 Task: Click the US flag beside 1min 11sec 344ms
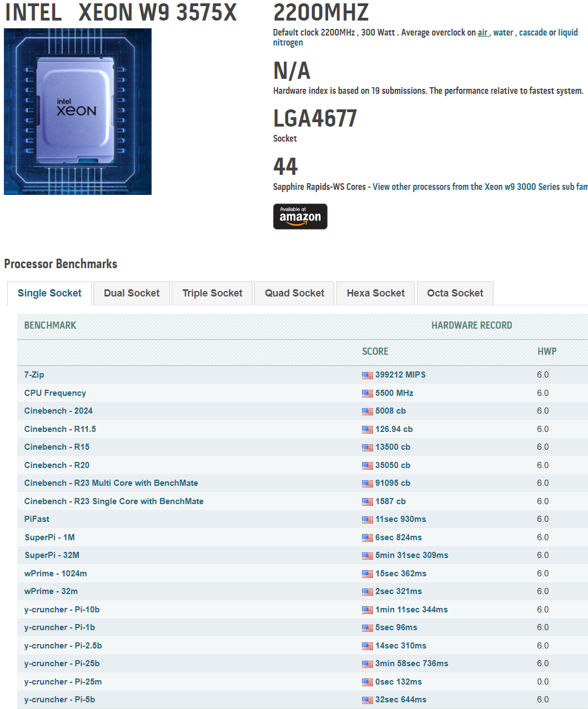pyautogui.click(x=368, y=610)
